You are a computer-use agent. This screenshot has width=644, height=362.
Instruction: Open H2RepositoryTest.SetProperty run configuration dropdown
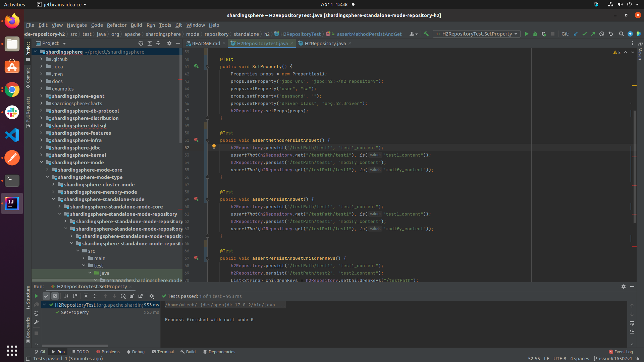[x=477, y=34]
